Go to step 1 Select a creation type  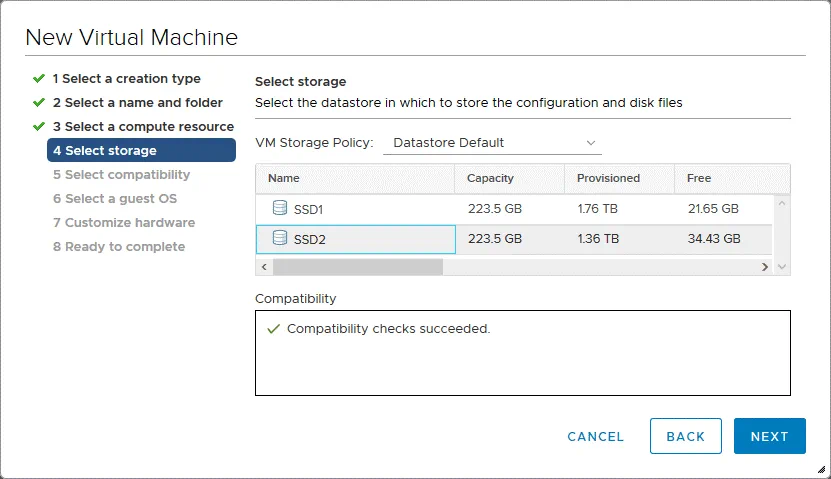(126, 78)
